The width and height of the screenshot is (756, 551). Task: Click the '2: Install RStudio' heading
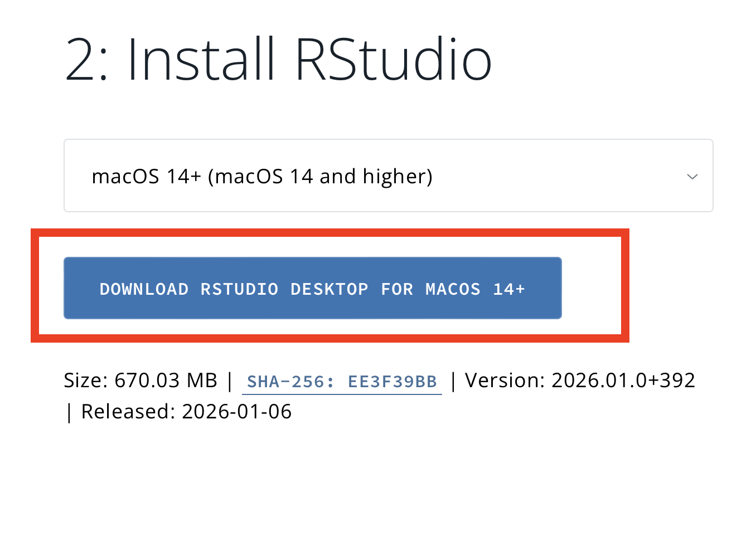(278, 60)
